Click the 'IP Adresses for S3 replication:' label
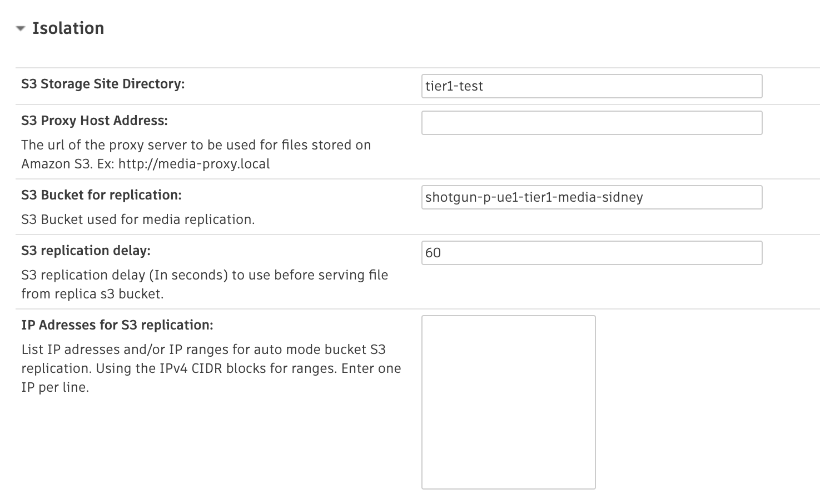This screenshot has width=820, height=504. pos(117,325)
